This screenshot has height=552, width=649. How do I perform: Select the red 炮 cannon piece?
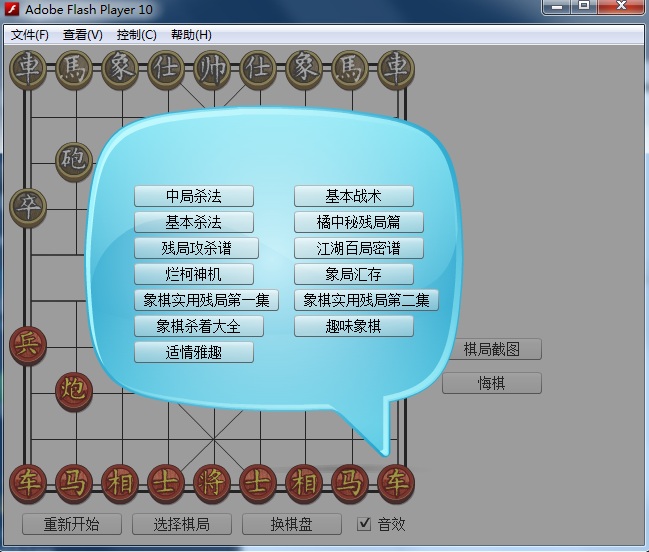pyautogui.click(x=74, y=391)
